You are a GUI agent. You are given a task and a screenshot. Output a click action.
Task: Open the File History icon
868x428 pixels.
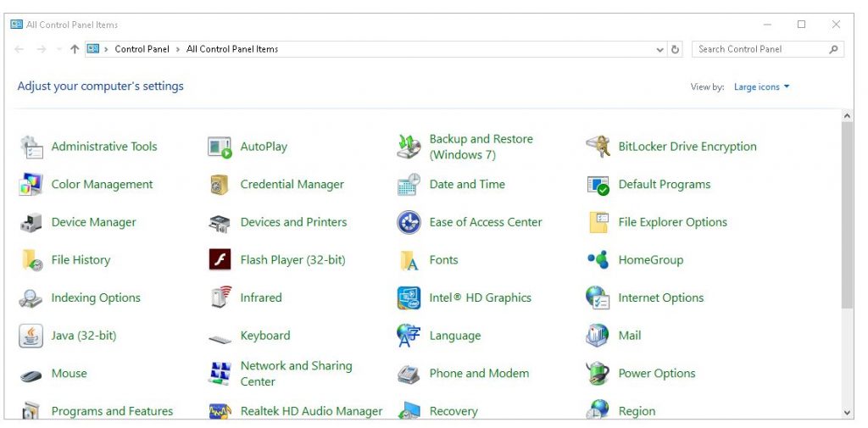coord(32,260)
